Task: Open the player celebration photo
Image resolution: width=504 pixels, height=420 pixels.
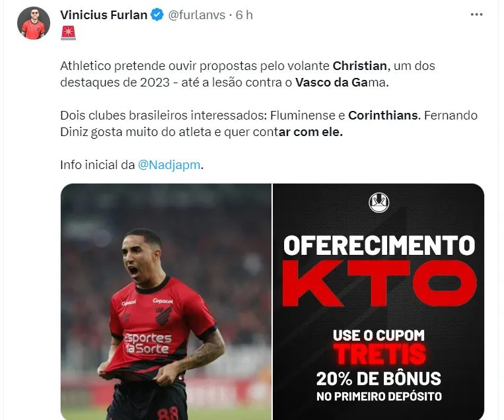Action: [166, 301]
